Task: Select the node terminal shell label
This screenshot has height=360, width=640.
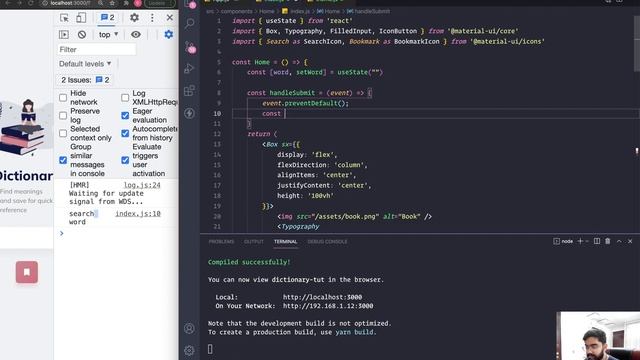Action: point(563,241)
